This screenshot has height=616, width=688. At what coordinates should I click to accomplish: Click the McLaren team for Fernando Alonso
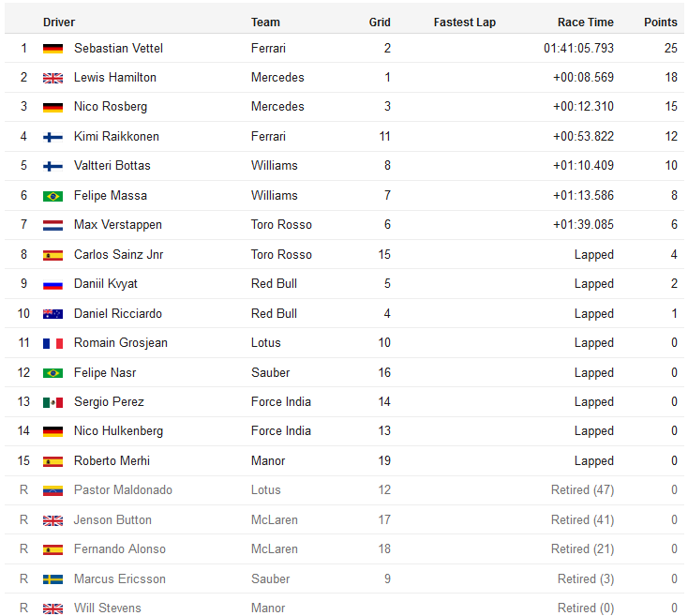[275, 549]
